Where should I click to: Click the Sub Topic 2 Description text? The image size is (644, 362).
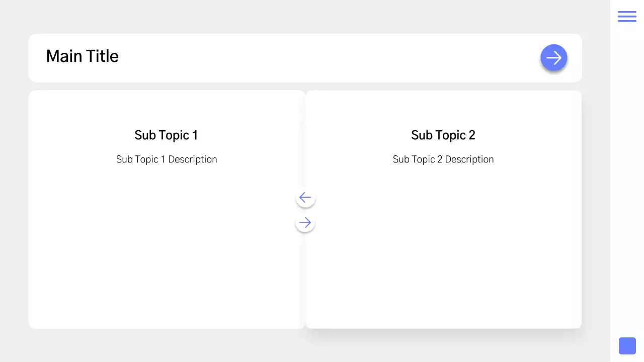coord(443,159)
